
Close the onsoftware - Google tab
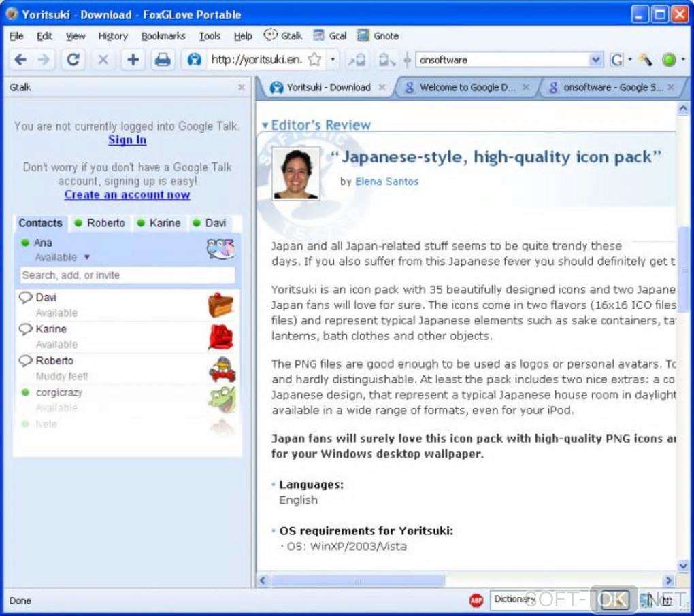(671, 87)
